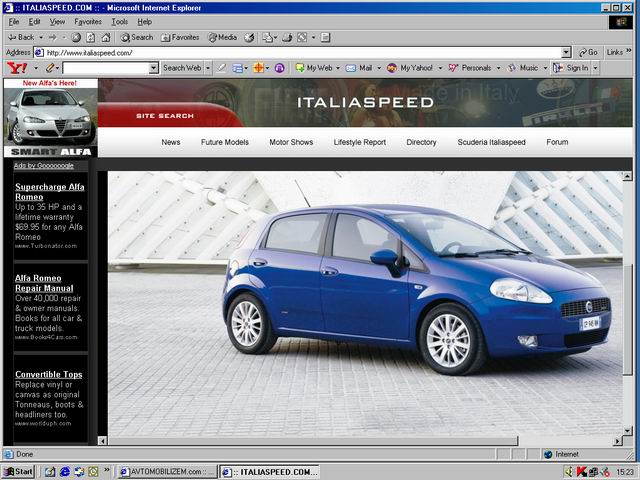Click the address bar URL field
The image size is (640, 480).
(302, 53)
